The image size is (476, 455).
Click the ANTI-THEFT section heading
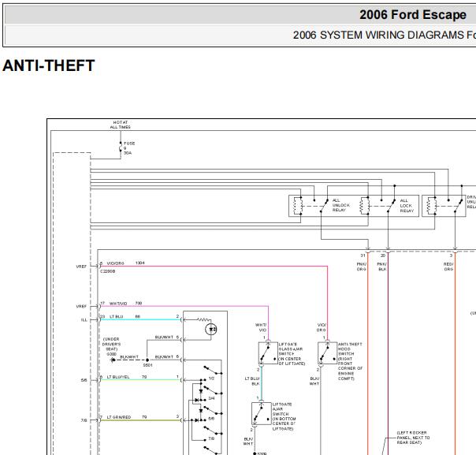coord(49,65)
